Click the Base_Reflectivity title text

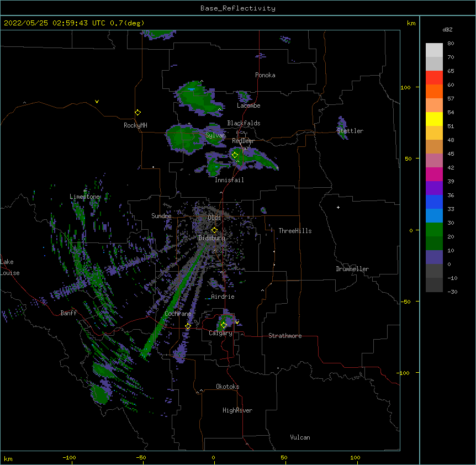[238, 8]
